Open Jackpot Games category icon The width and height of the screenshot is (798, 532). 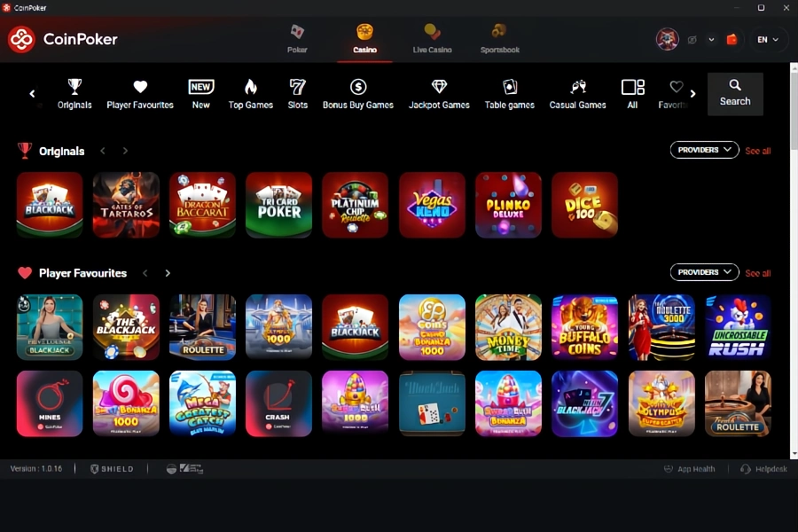[439, 87]
